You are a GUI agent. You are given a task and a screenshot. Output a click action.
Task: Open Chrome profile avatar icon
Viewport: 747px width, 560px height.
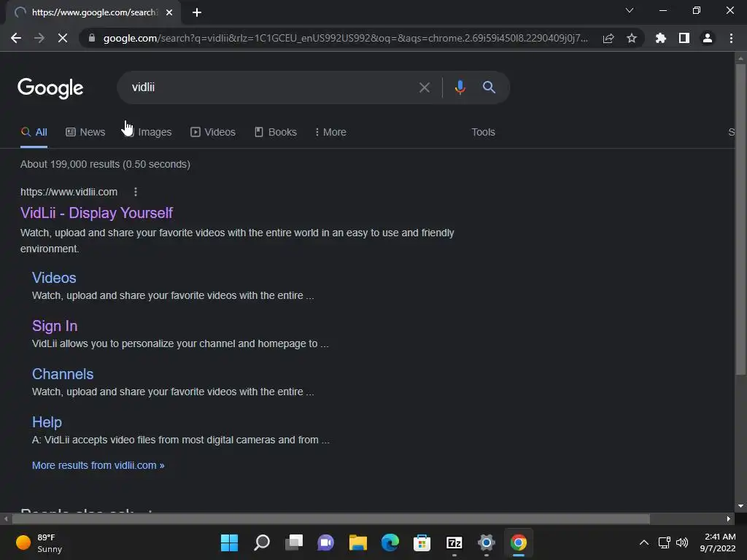(x=708, y=38)
